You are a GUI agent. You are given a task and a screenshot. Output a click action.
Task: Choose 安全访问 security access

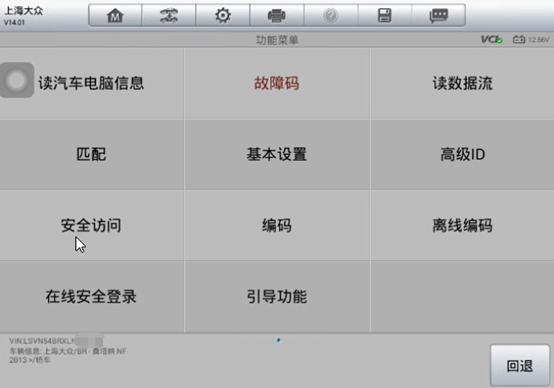click(92, 225)
